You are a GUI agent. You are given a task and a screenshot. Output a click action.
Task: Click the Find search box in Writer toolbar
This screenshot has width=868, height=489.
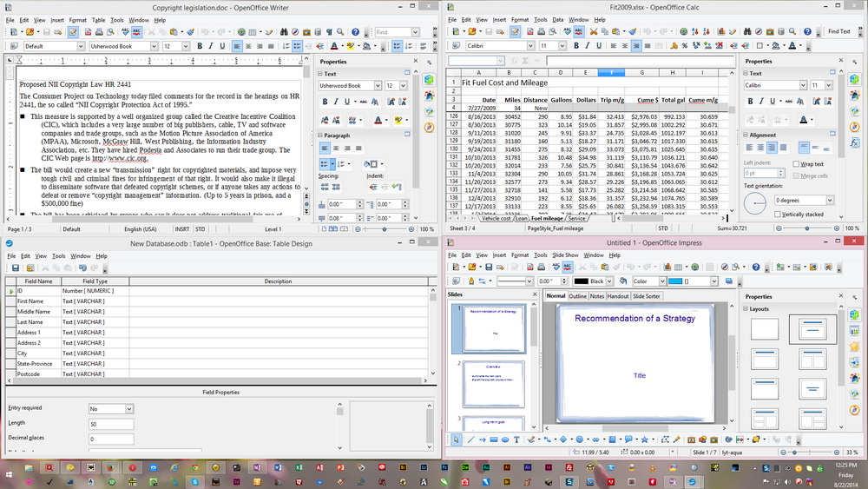393,32
